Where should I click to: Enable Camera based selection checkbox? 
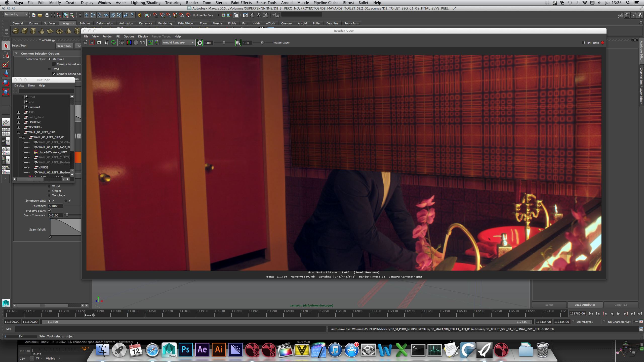54,64
